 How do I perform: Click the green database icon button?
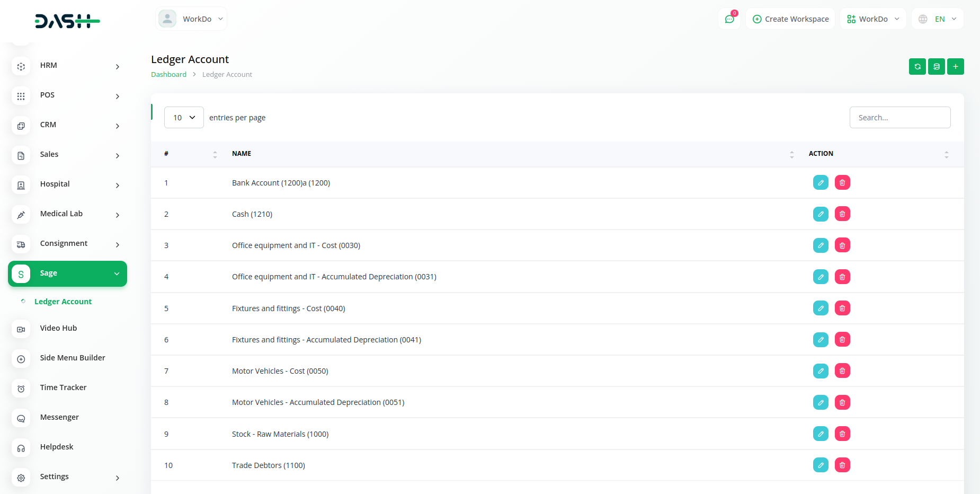coord(936,67)
